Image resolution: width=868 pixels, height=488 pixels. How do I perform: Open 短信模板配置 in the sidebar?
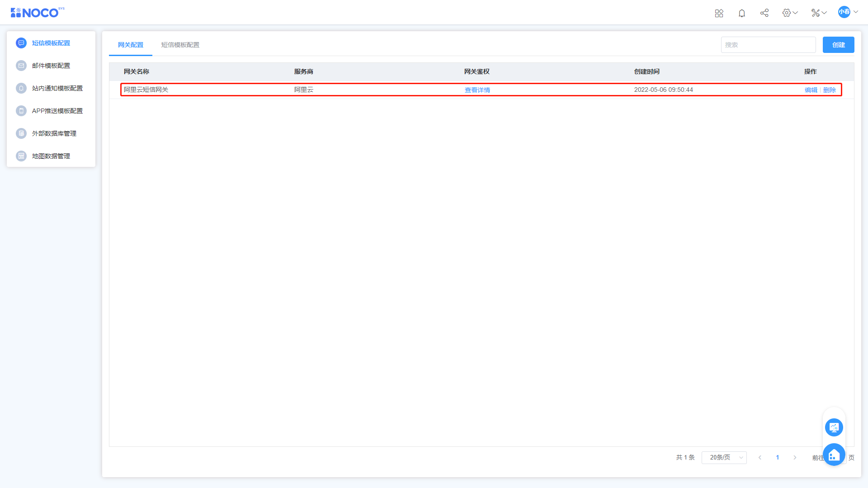[51, 43]
